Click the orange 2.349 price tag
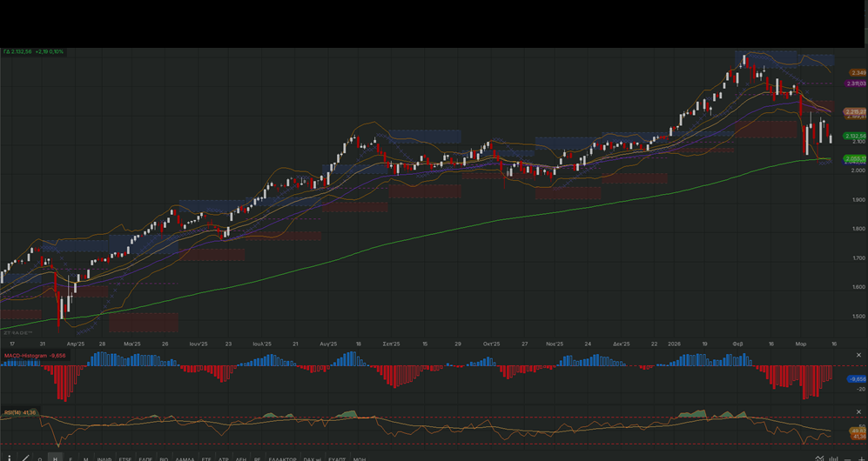868x461 pixels. (x=858, y=73)
